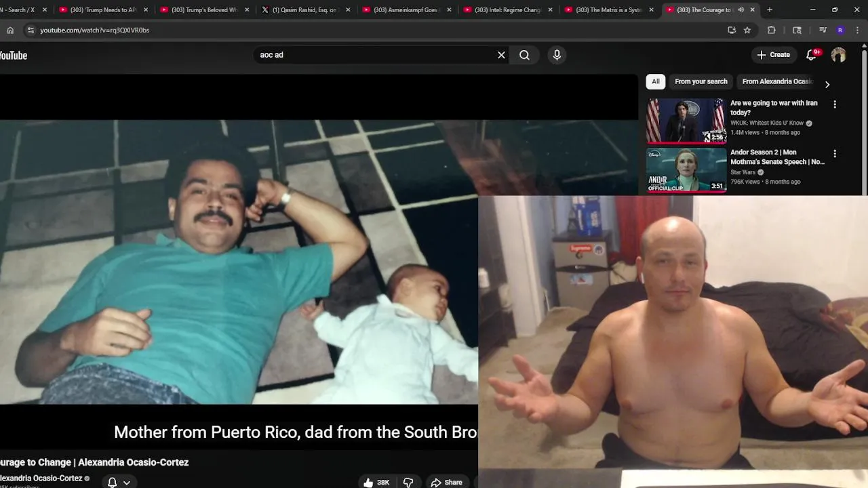Image resolution: width=868 pixels, height=488 pixels.
Task: Close the 'Trump Needs to AP' tab
Action: coord(146,10)
